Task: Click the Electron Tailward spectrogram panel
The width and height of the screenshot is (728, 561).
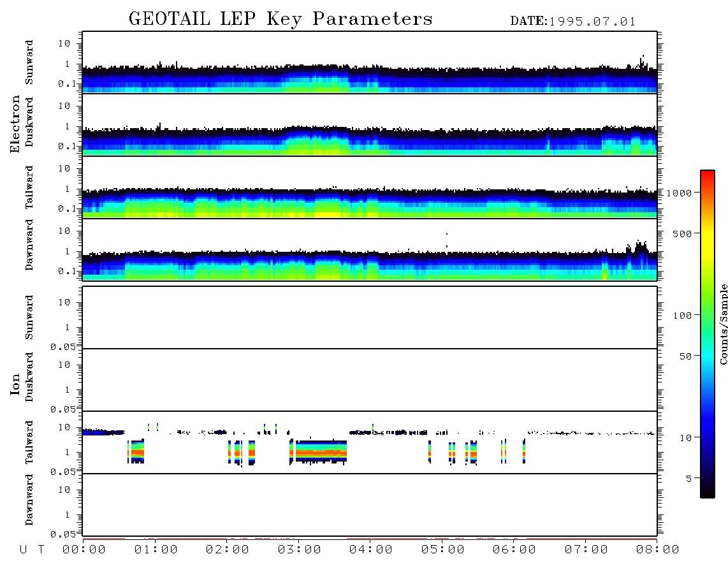Action: click(370, 187)
